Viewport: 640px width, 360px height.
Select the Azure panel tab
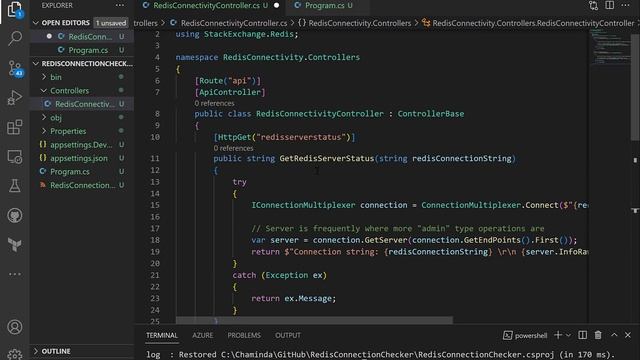pyautogui.click(x=202, y=335)
